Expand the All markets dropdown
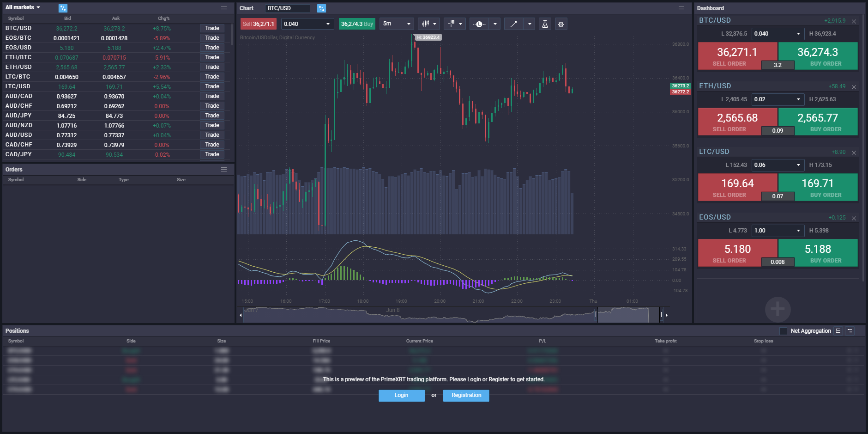Screen dimensions: 868x434 (x=23, y=7)
